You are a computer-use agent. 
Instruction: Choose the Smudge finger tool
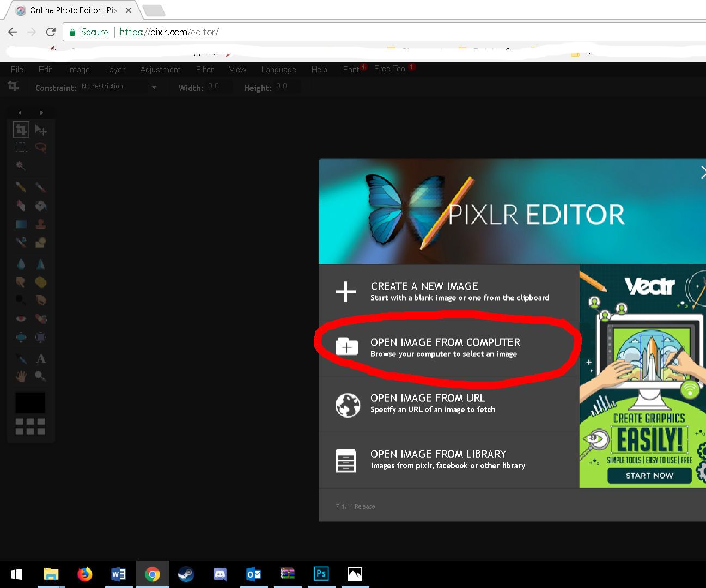[x=21, y=282]
